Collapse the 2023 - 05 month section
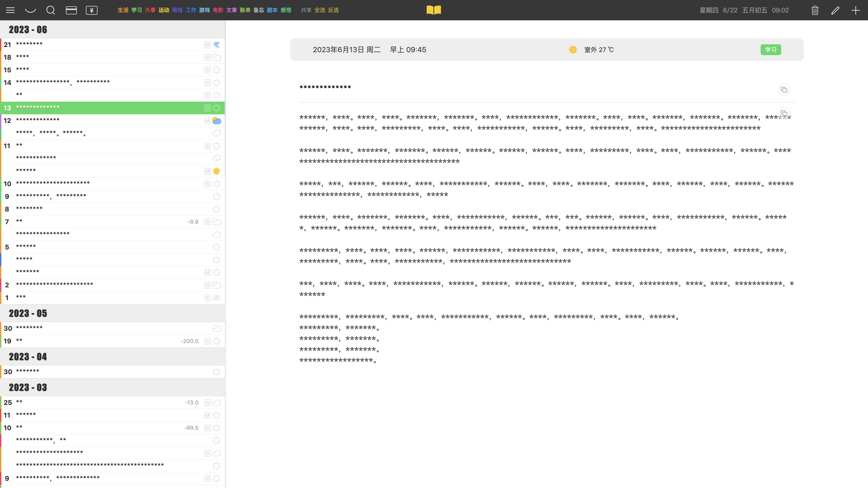 click(x=28, y=313)
